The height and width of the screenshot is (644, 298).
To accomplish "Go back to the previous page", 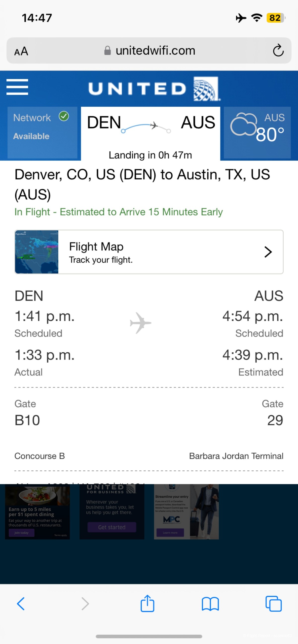I will coord(21,604).
